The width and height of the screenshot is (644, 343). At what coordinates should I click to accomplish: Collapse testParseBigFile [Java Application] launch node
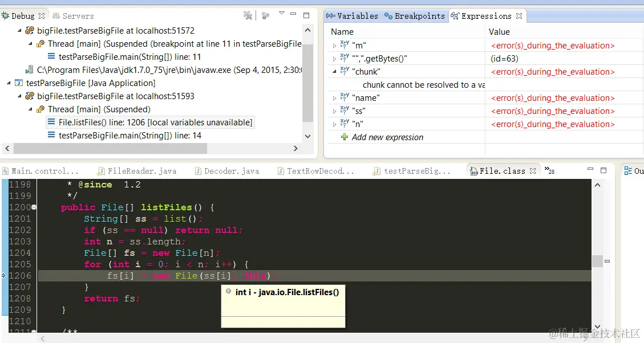pyautogui.click(x=9, y=83)
